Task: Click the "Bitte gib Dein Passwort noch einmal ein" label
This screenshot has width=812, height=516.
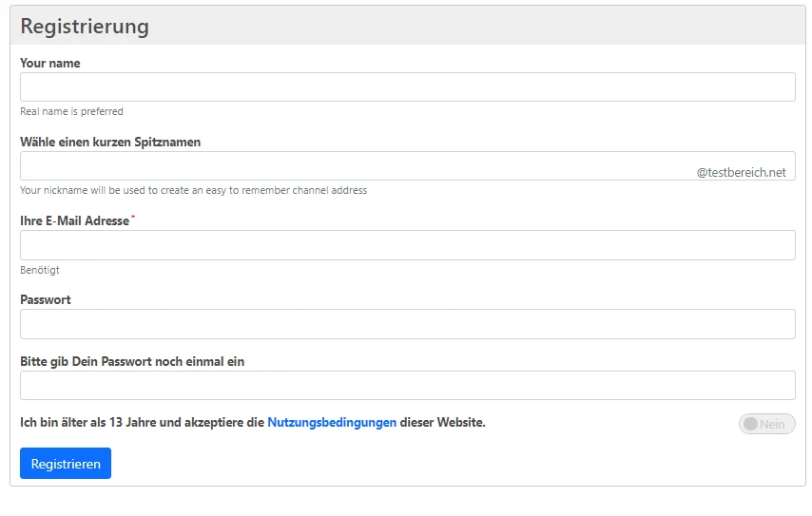Action: [132, 362]
